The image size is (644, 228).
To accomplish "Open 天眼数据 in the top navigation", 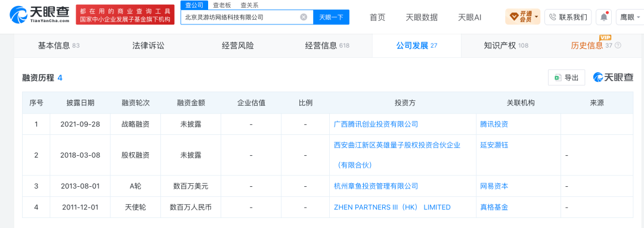I will click(422, 17).
